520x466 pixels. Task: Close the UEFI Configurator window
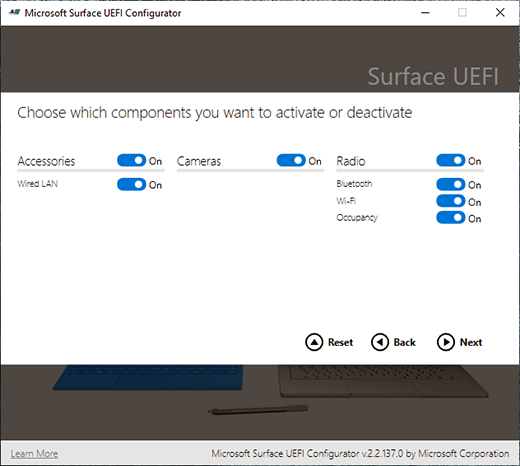pyautogui.click(x=500, y=13)
